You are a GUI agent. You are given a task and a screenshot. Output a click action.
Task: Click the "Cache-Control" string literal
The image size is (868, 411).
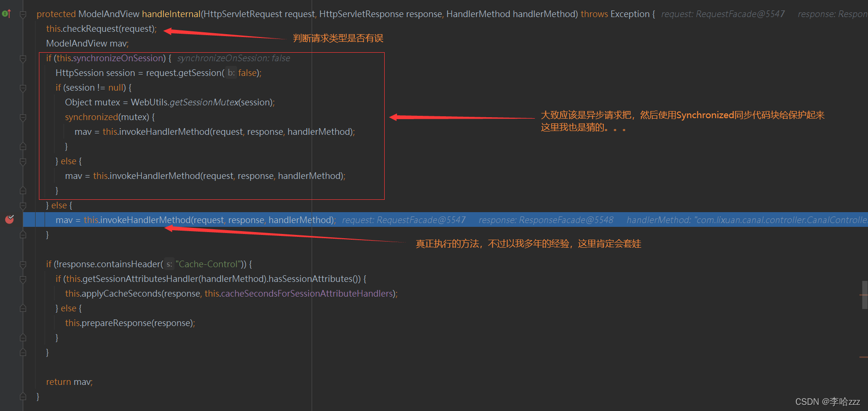point(208,264)
